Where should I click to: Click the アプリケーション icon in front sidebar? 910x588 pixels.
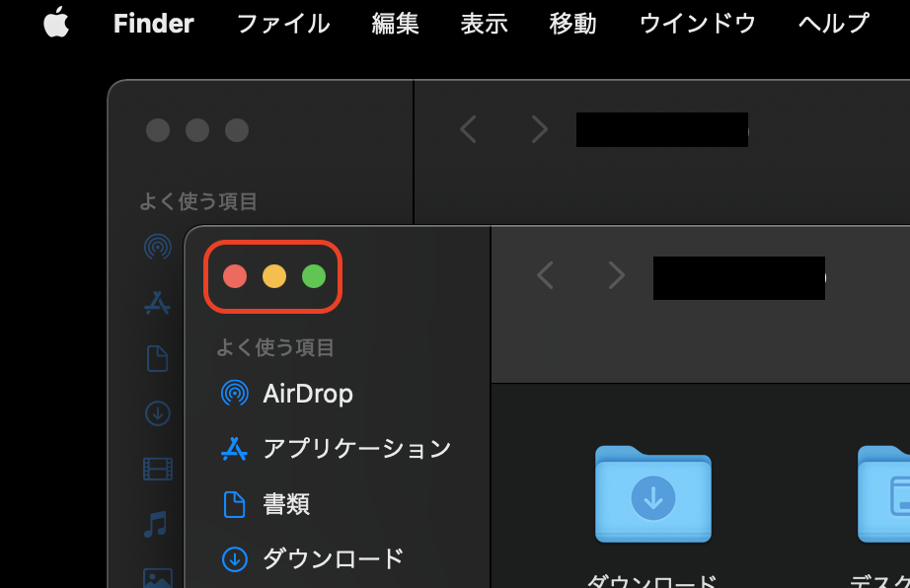click(x=235, y=449)
